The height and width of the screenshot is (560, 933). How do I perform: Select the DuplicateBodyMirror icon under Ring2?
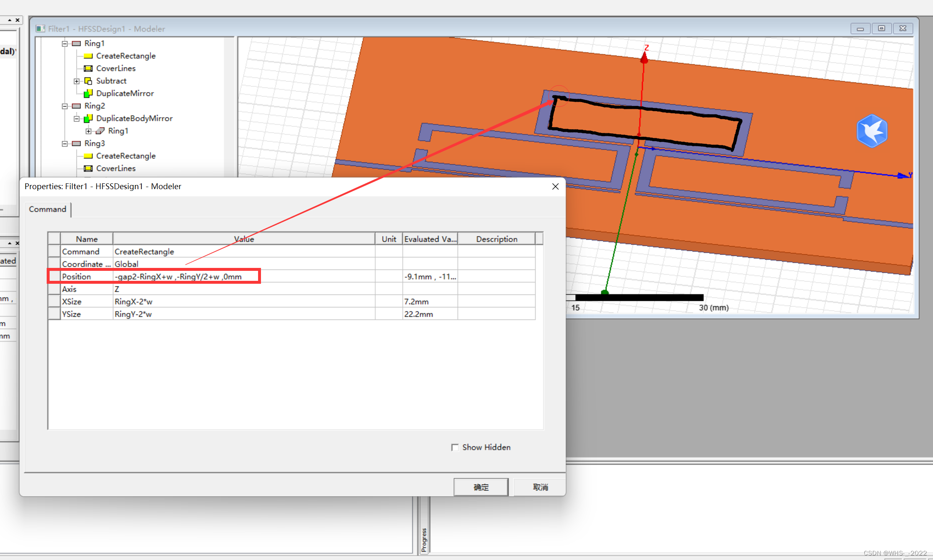pos(88,118)
